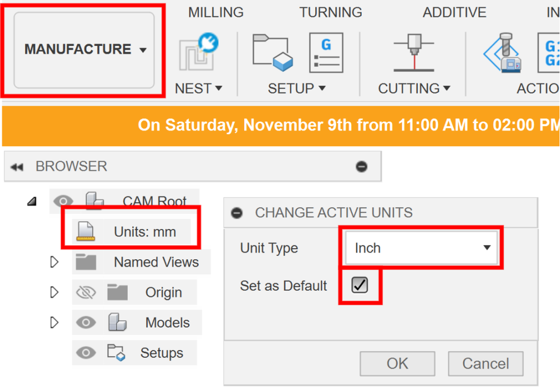Image resolution: width=560 pixels, height=392 pixels.
Task: Cancel the Change Active Units dialog
Action: pos(485,364)
